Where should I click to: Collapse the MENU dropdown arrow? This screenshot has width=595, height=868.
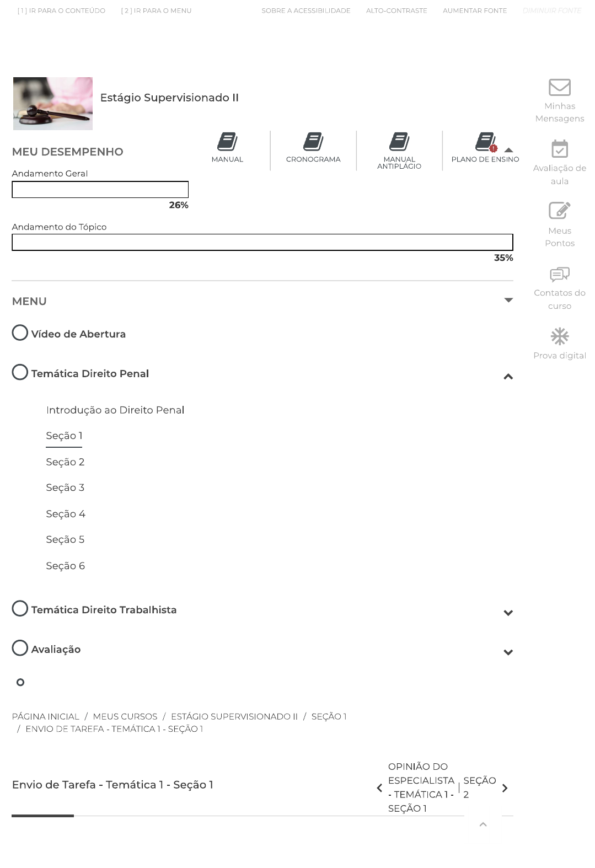click(x=508, y=301)
